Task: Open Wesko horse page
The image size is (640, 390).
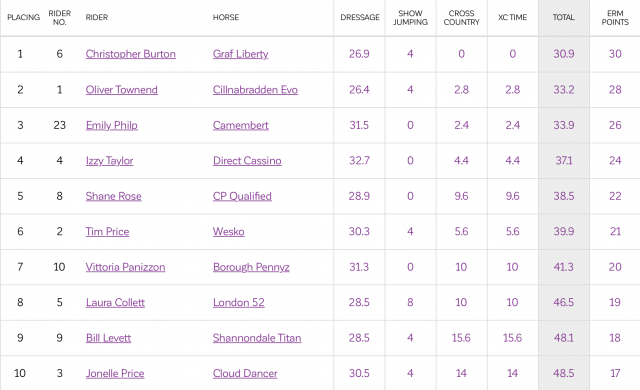Action: click(229, 232)
